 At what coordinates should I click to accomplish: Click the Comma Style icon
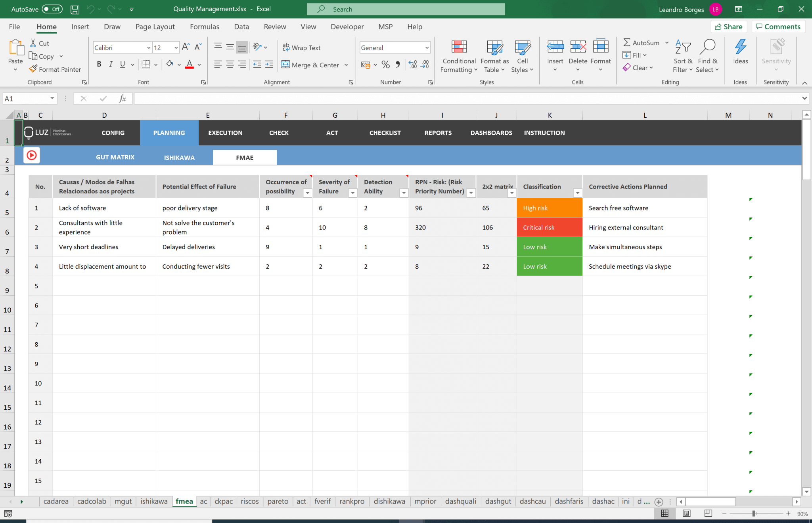tap(398, 65)
